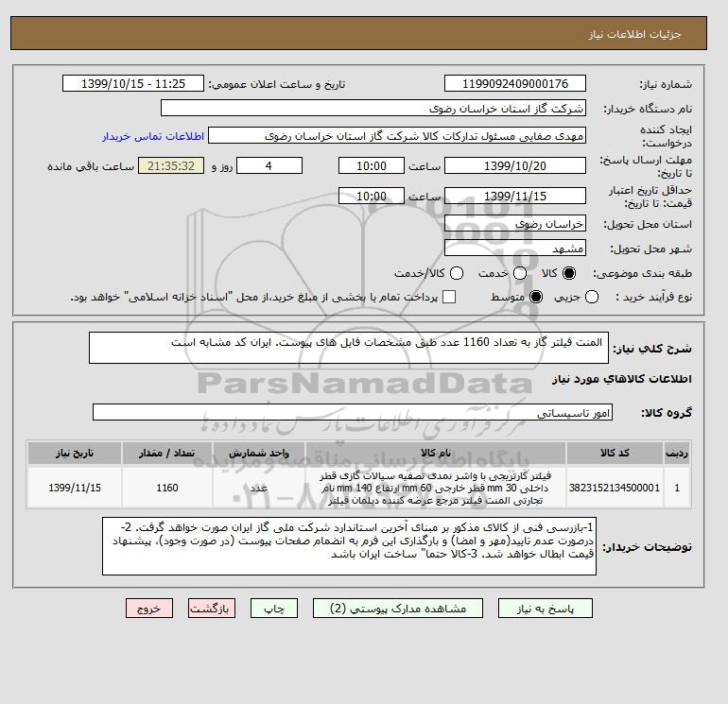The height and width of the screenshot is (704, 728).
Task: Click the need number field 1199092409000176
Action: point(515,83)
